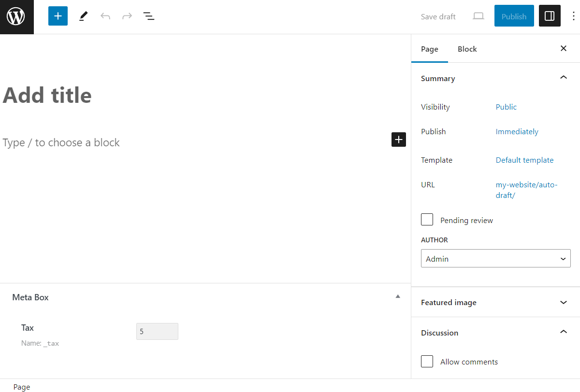Click the inline block appender plus
580x392 pixels.
tap(398, 140)
